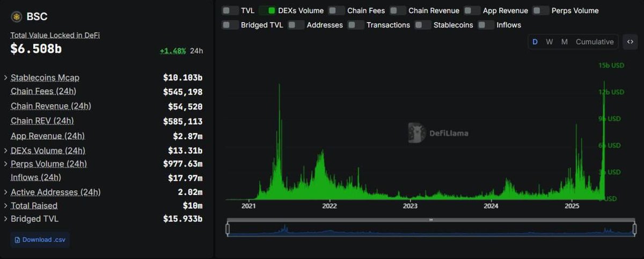This screenshot has height=259, width=644.
Task: Click the 2024 x-axis label
Action: point(491,206)
